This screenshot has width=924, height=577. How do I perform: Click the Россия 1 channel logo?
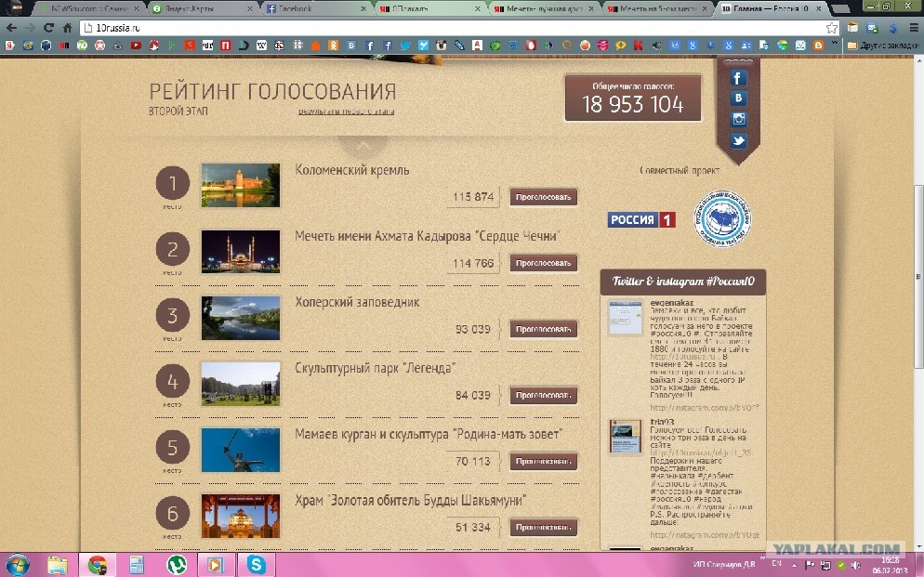click(641, 220)
